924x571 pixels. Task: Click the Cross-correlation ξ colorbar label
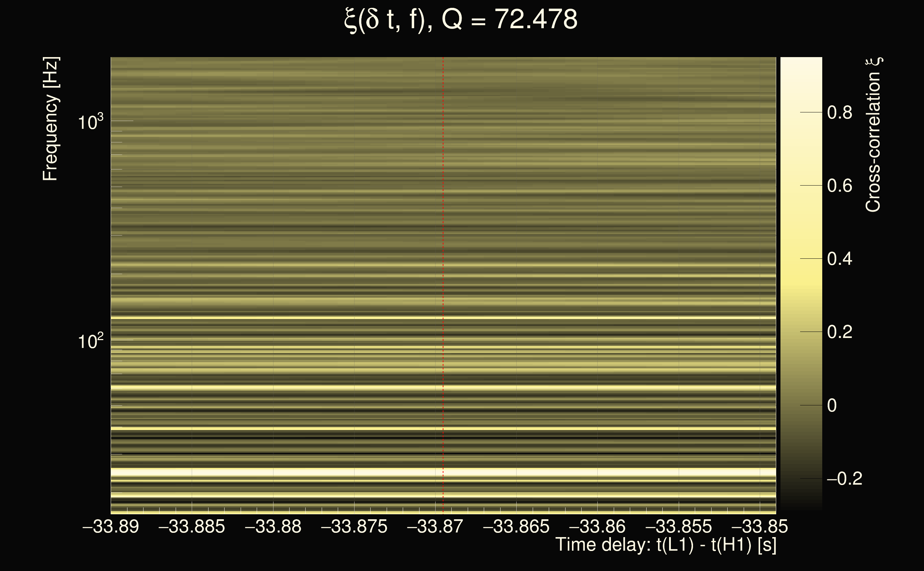pyautogui.click(x=873, y=135)
